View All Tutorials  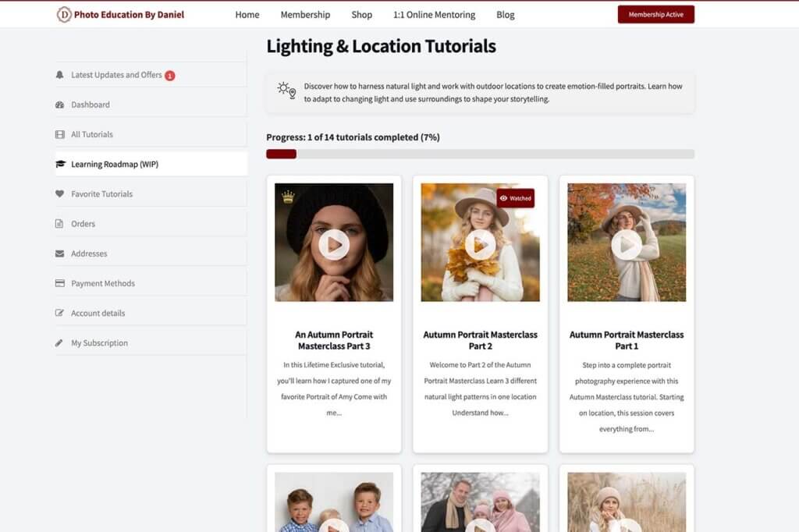(x=151, y=134)
